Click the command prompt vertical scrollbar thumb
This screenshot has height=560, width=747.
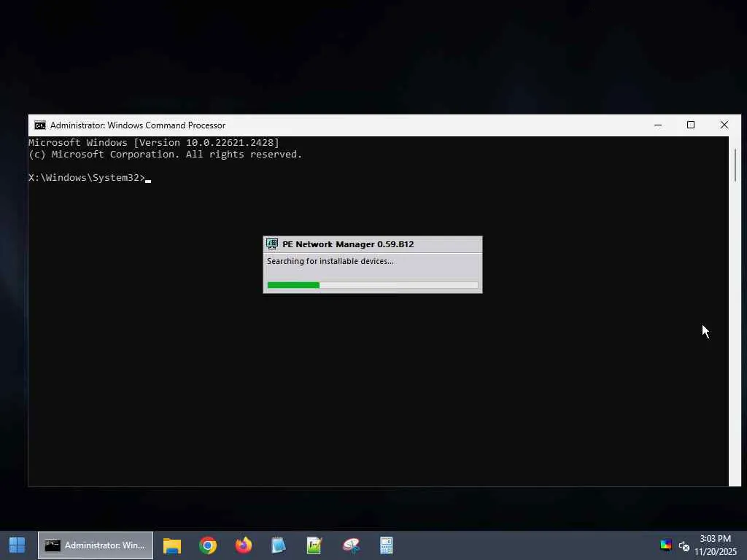pos(735,166)
